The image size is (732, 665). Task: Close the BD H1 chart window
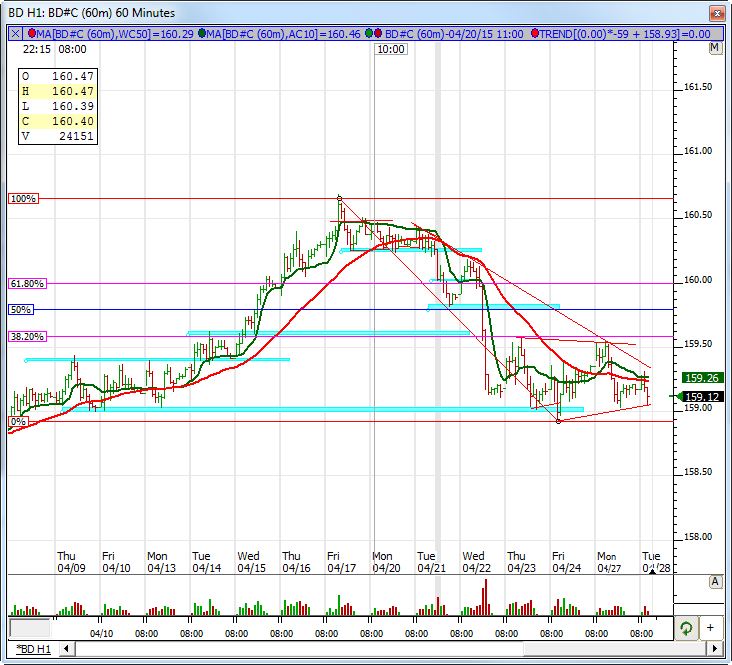point(717,13)
